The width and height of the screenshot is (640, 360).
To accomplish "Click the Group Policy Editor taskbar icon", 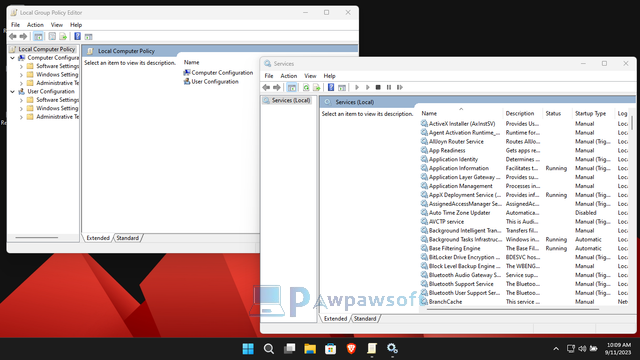I will (372, 349).
